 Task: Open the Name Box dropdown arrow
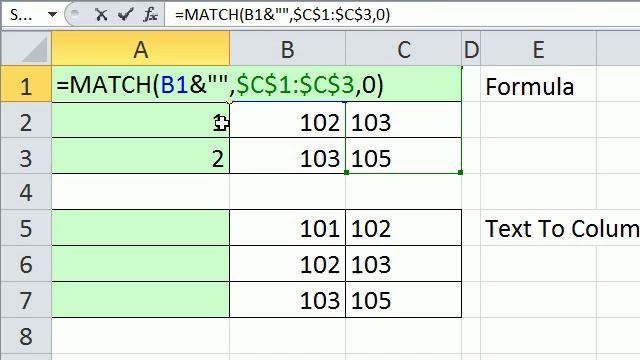(x=52, y=15)
